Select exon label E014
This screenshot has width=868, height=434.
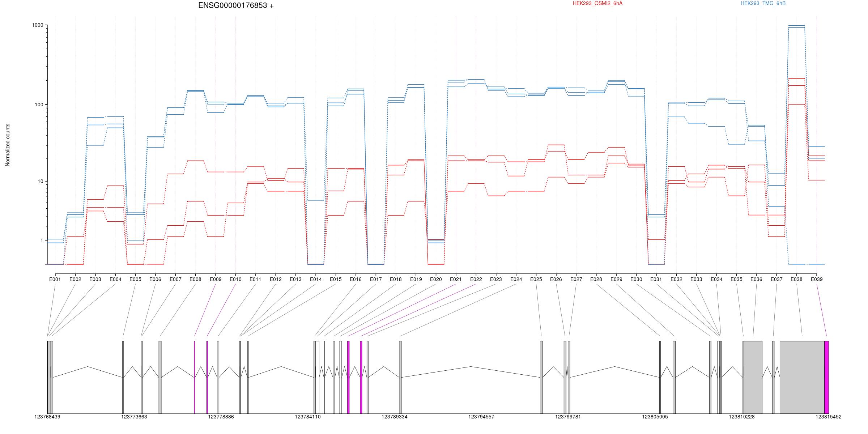click(316, 279)
